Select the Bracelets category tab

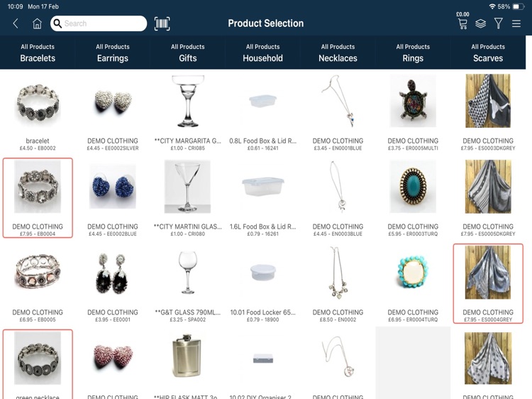38,53
